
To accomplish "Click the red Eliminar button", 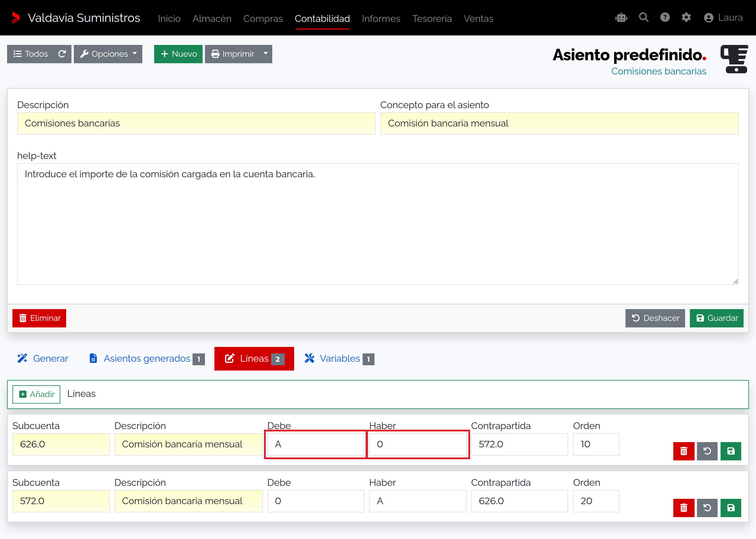I will coord(39,318).
